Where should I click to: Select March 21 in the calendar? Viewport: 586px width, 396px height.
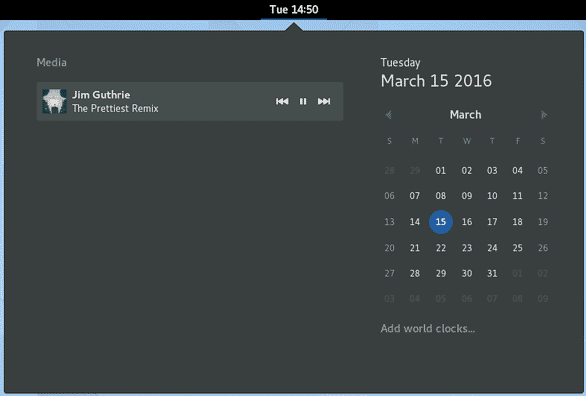(414, 248)
